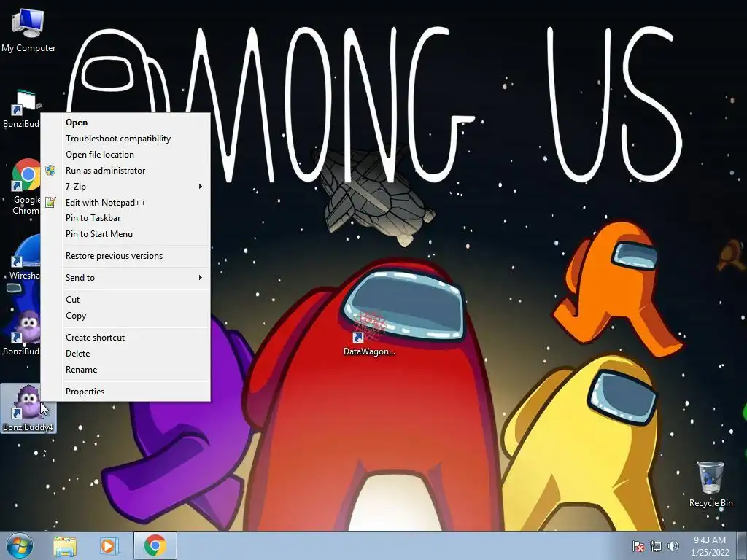This screenshot has width=747, height=560.
Task: Open the volume speaker tray icon
Action: [673, 546]
